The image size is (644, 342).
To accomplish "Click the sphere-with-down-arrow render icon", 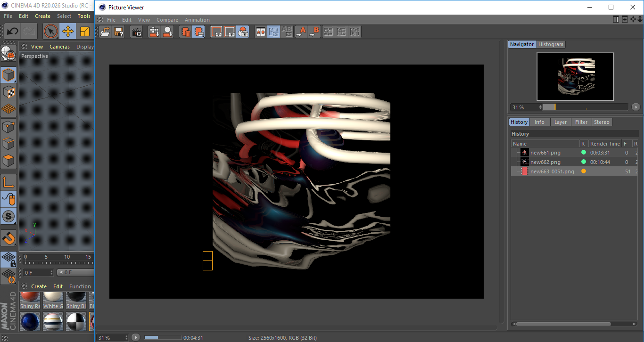I will click(x=167, y=32).
